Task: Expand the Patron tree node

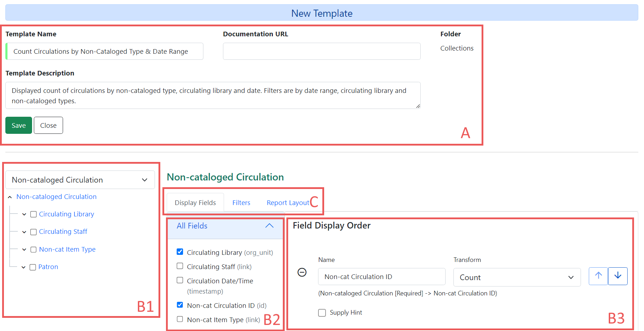Action: (x=24, y=267)
